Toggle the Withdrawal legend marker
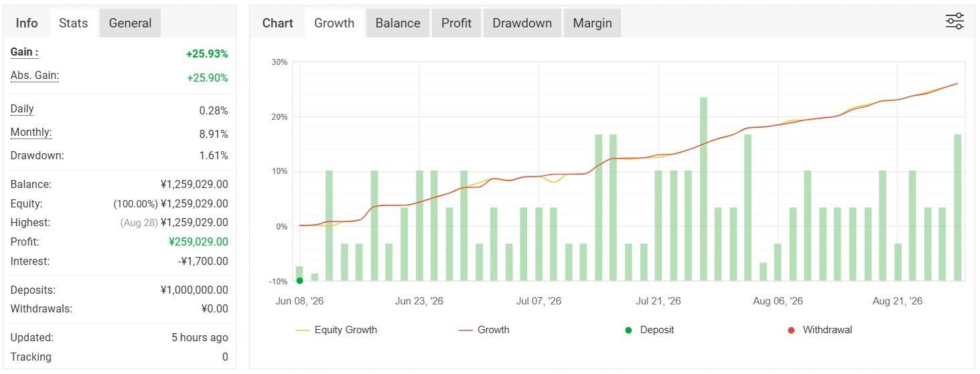The image size is (980, 374). coord(821,330)
